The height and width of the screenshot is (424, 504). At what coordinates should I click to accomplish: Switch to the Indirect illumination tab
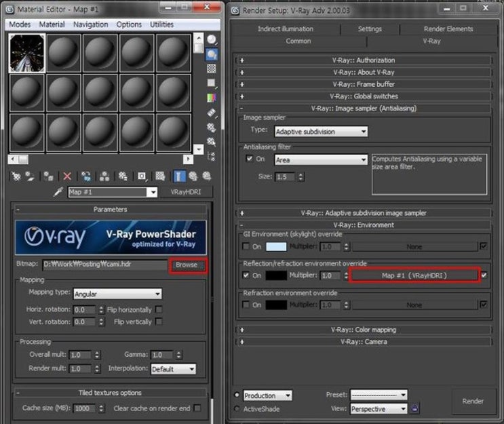(286, 29)
